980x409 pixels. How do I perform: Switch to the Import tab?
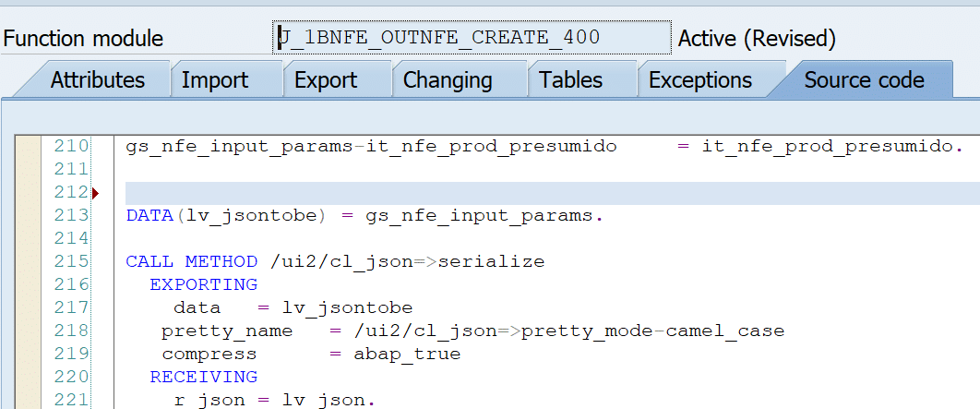(x=214, y=80)
